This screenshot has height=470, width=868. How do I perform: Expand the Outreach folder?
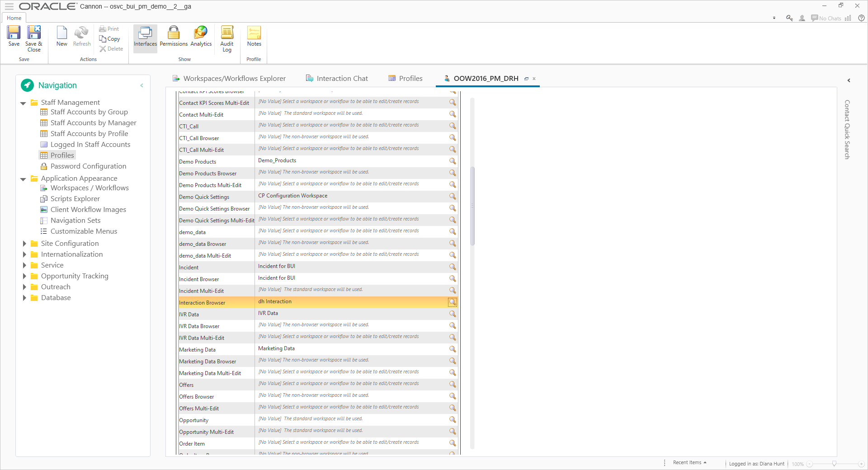24,287
